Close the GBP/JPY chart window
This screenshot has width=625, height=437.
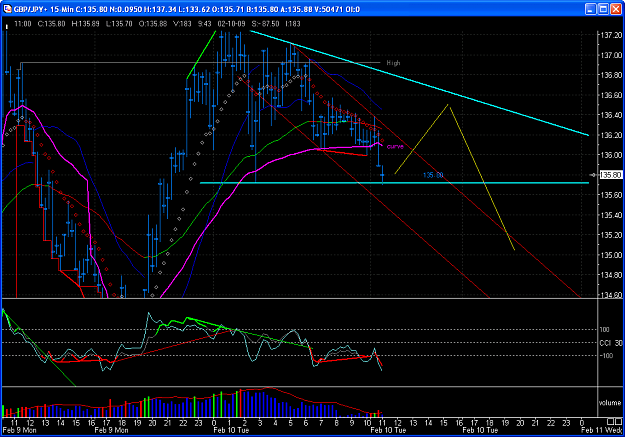[616, 9]
